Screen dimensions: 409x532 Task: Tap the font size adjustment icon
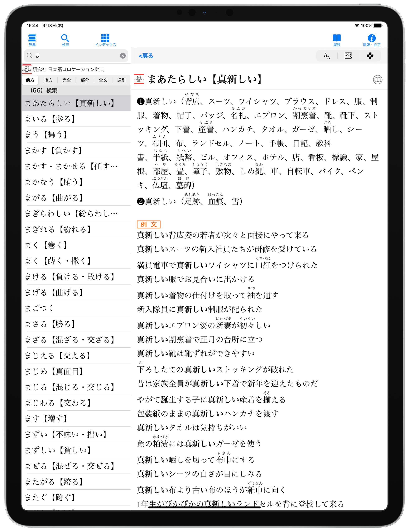pos(327,56)
